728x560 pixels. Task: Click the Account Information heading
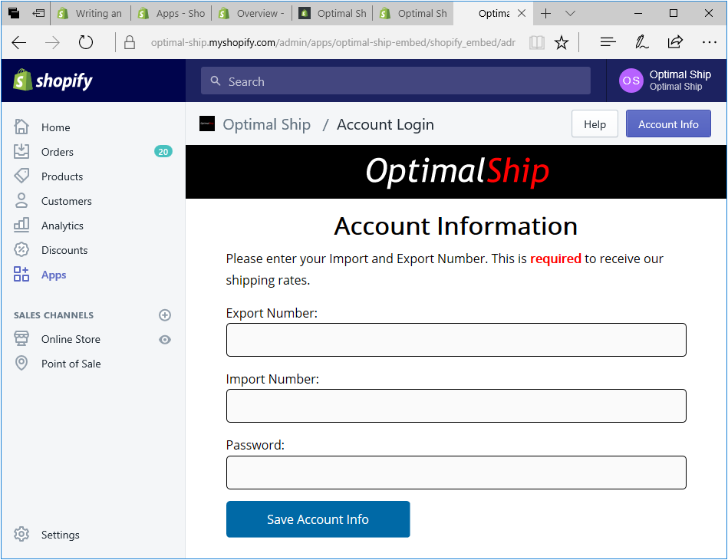456,226
